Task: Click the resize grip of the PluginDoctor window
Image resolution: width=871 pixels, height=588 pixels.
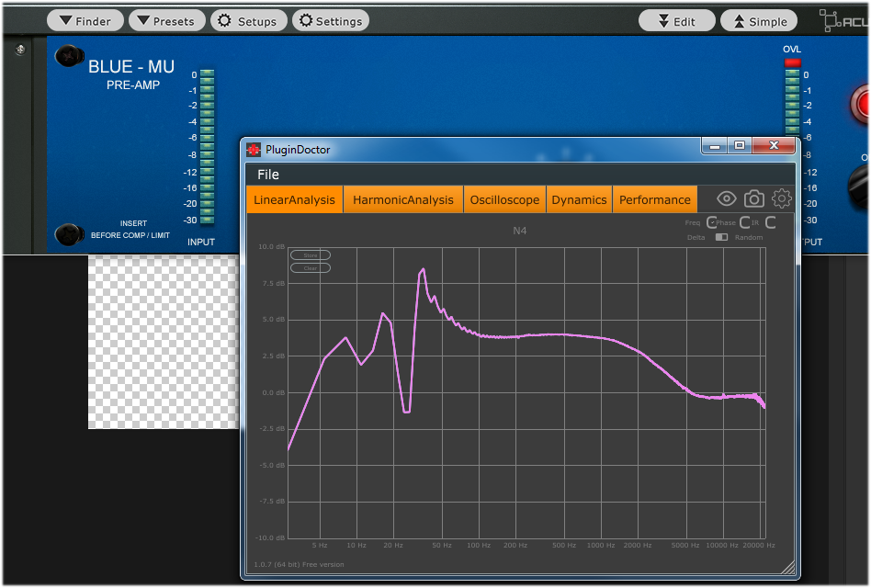Action: 787,567
